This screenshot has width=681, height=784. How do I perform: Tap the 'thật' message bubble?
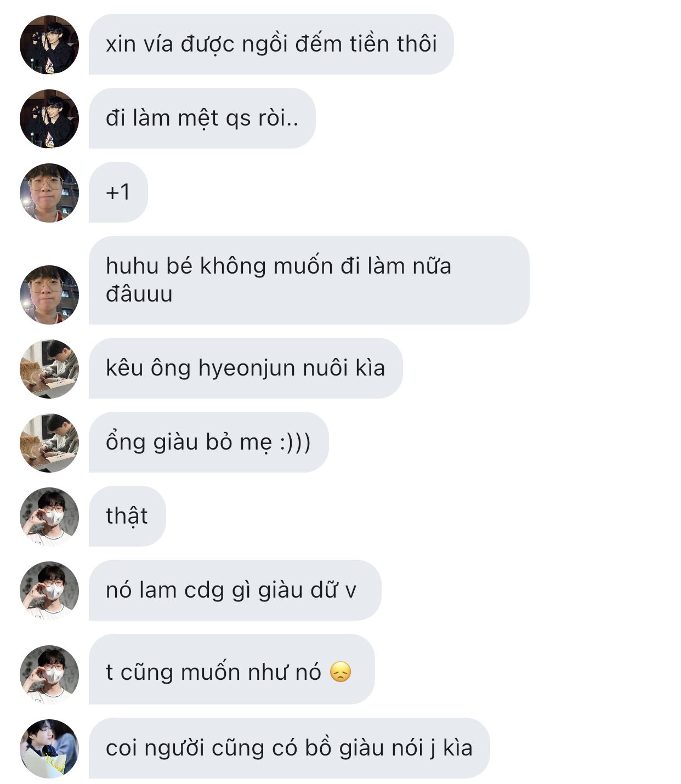127,516
